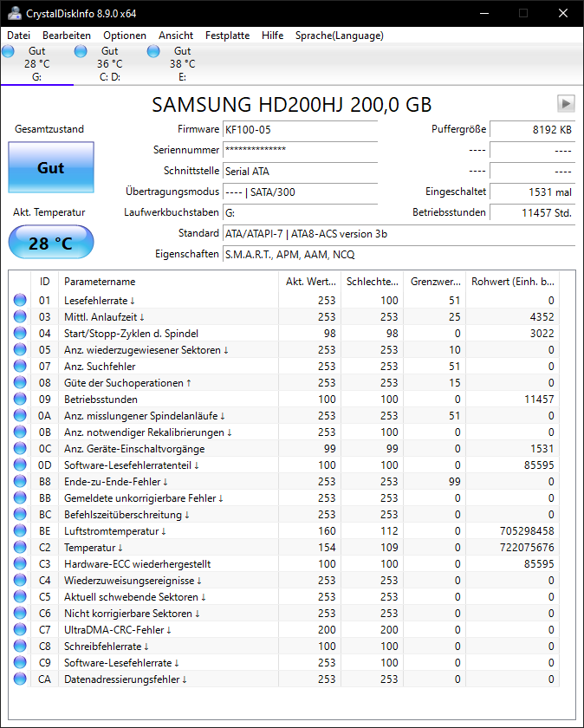Click the Eingeschaltet value 1531 mal

pyautogui.click(x=533, y=192)
